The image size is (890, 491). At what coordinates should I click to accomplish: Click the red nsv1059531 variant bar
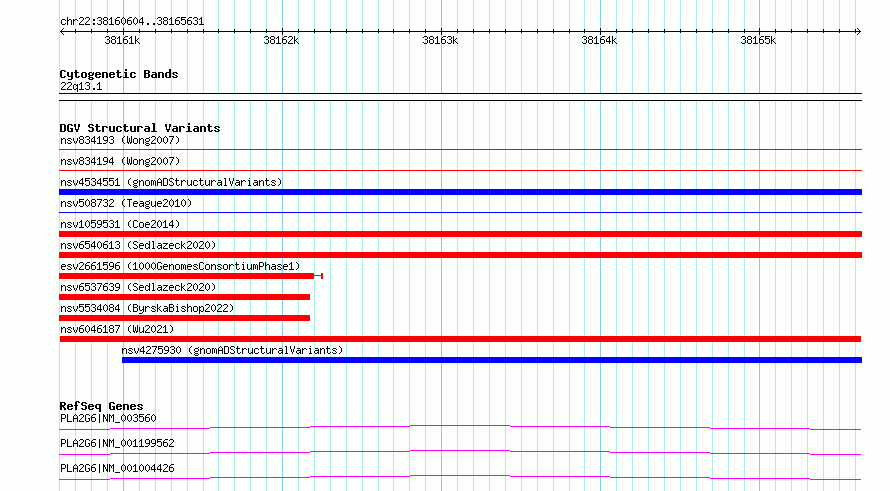click(460, 234)
